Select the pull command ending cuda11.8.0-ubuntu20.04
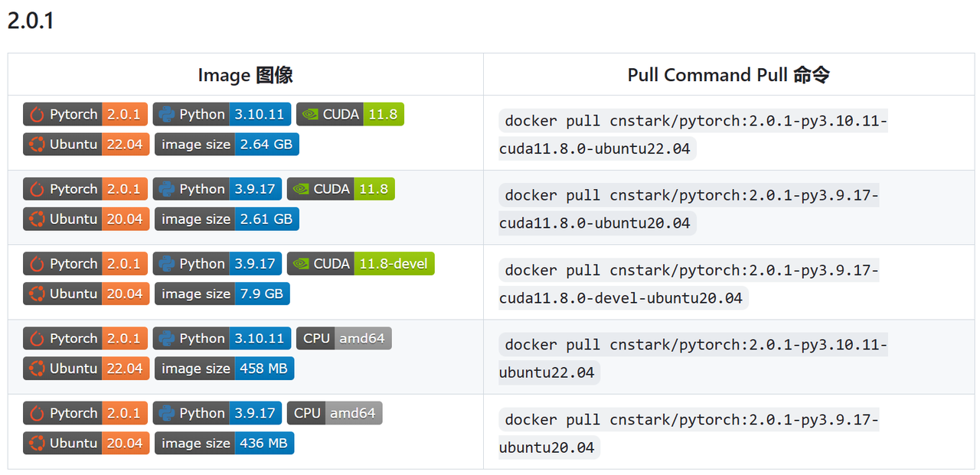The width and height of the screenshot is (980, 475). [689, 209]
